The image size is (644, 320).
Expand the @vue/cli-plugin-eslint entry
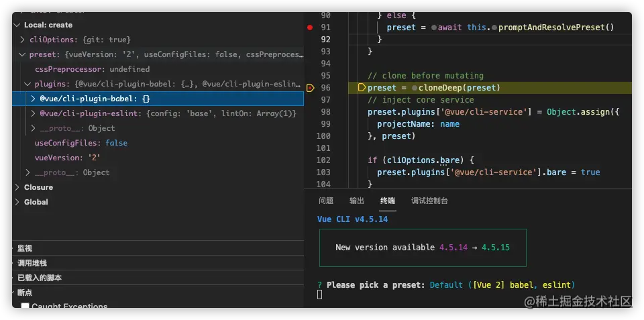34,113
